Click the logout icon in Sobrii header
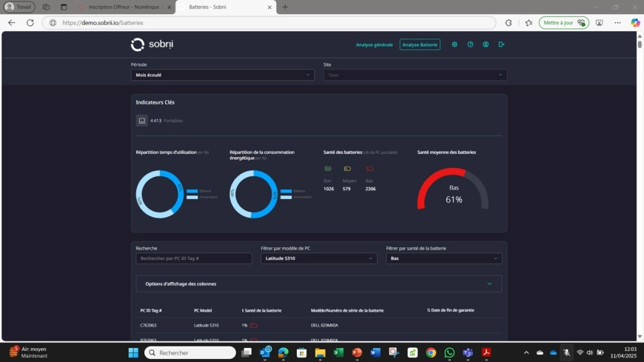Image resolution: width=644 pixels, height=362 pixels. [x=501, y=44]
